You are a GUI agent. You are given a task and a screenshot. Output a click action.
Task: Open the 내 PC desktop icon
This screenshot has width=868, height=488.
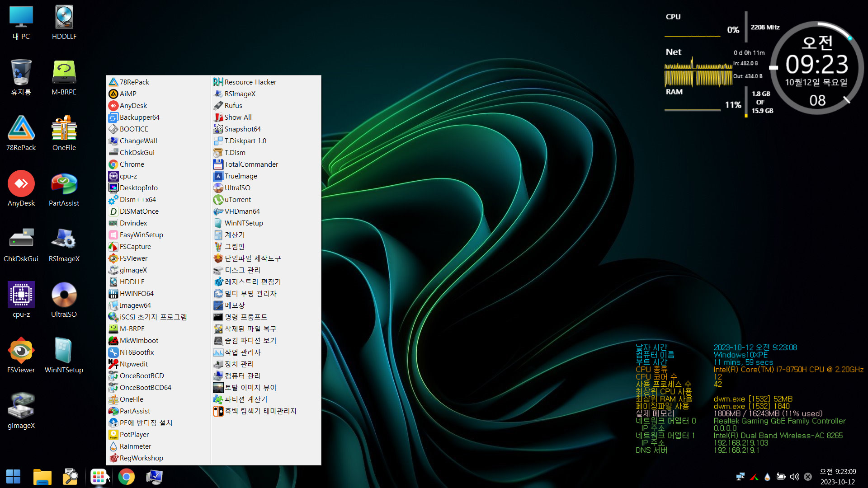click(x=21, y=23)
